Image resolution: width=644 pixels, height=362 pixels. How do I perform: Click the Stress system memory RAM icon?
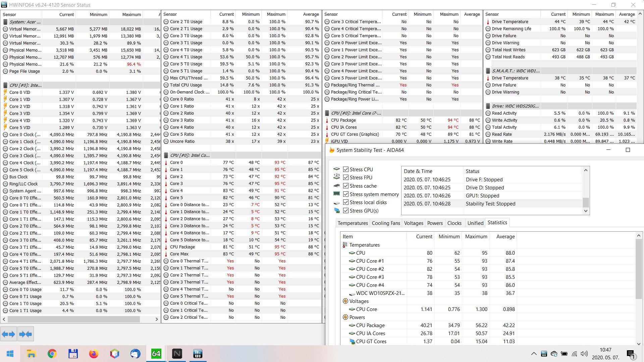point(336,194)
